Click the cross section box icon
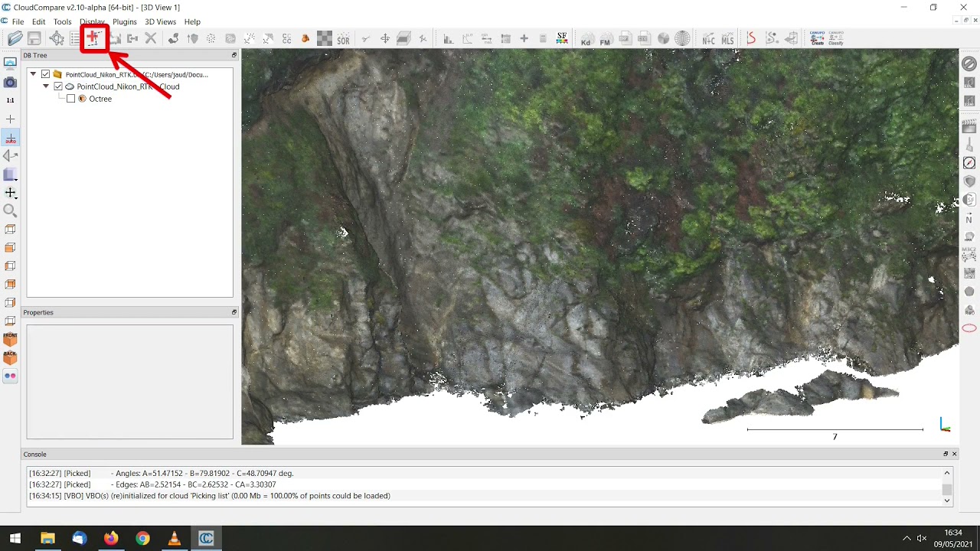Screen dimensions: 980x551 [403, 38]
